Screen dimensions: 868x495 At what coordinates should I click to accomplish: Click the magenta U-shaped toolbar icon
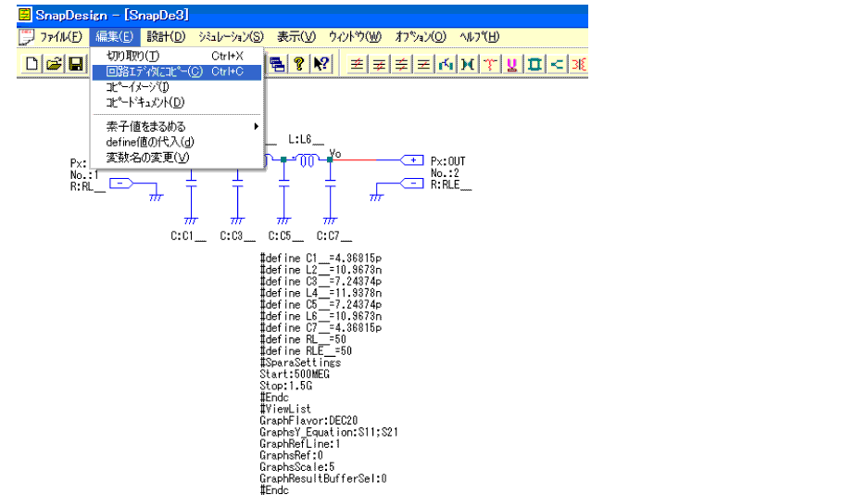pos(512,64)
